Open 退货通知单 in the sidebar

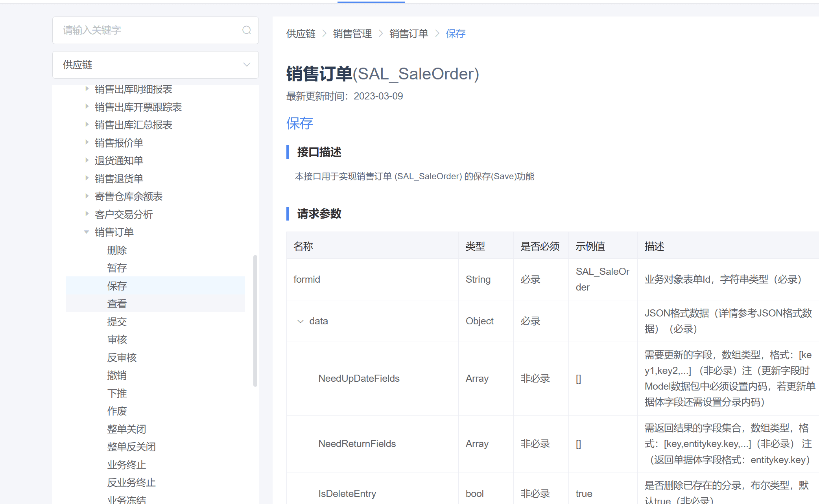pos(119,160)
